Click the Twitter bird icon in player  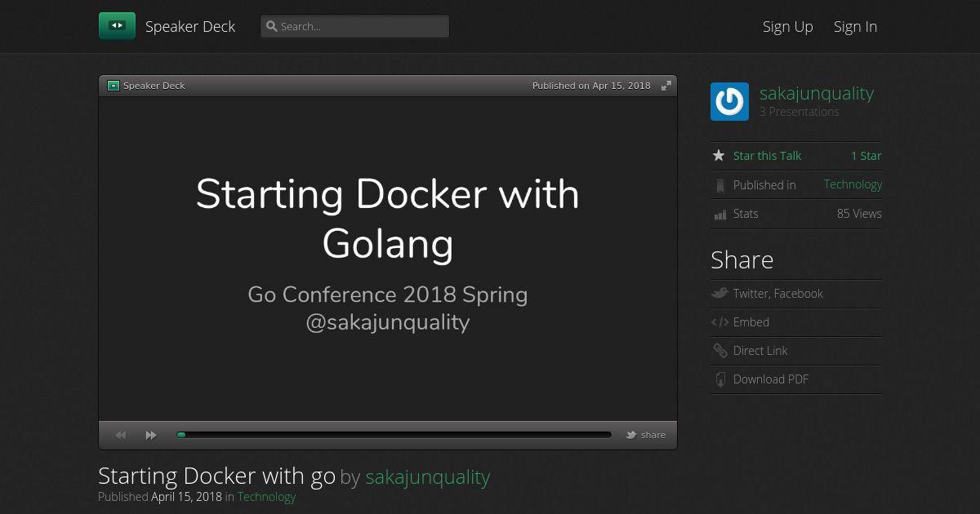[x=631, y=435]
